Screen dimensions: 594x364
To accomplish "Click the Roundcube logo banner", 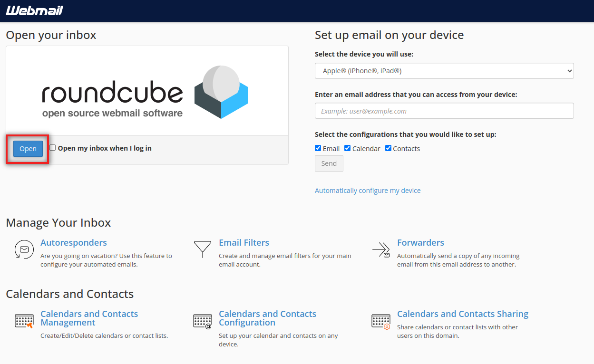I will [147, 91].
